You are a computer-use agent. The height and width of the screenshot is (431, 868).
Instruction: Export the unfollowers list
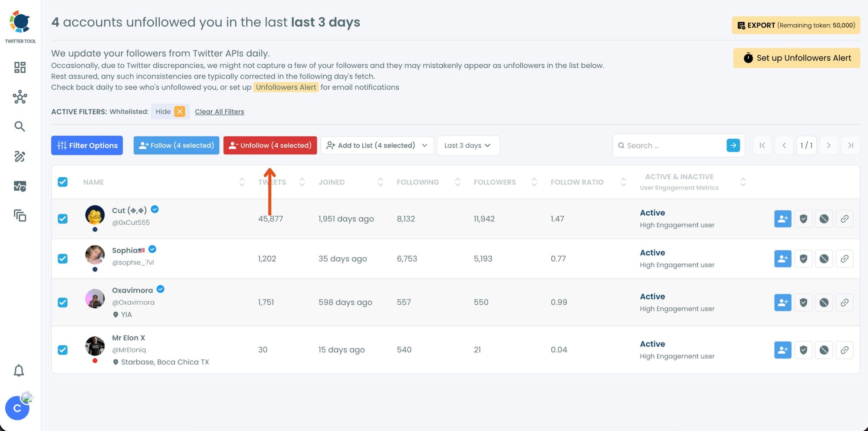[796, 25]
